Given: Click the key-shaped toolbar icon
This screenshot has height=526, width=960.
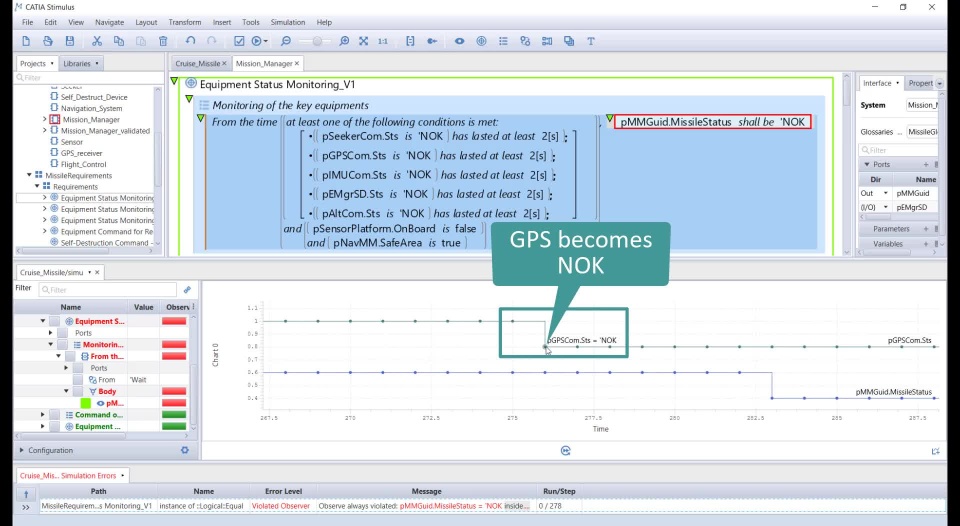Looking at the screenshot, I should tap(432, 41).
